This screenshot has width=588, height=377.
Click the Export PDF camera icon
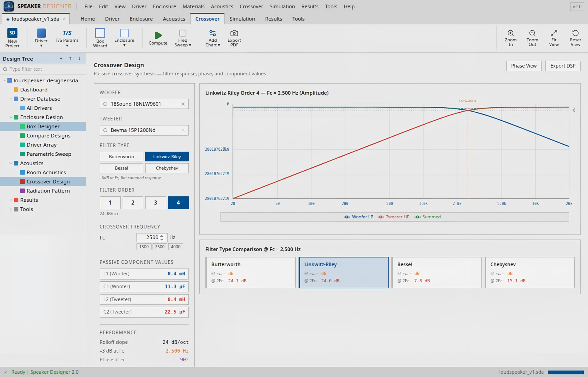pyautogui.click(x=234, y=33)
